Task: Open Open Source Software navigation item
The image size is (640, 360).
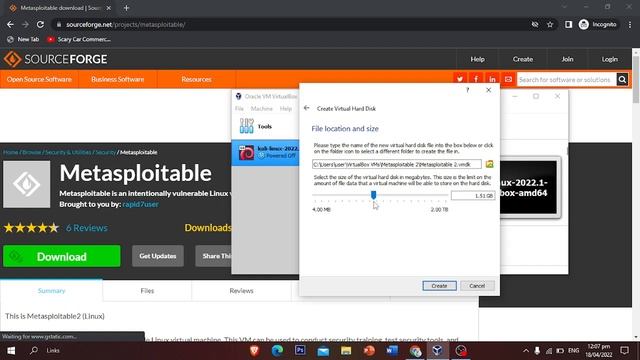Action: click(39, 79)
